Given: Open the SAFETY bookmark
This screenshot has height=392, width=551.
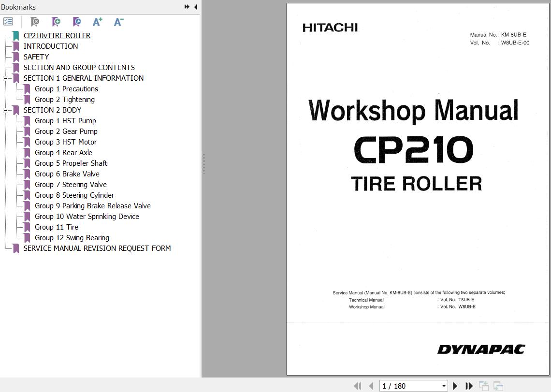Looking at the screenshot, I should [36, 57].
